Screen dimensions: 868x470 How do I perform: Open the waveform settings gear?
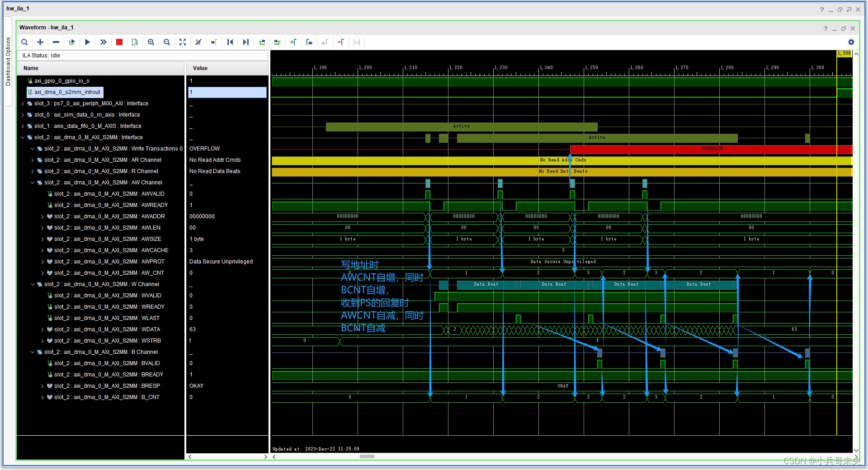[851, 42]
